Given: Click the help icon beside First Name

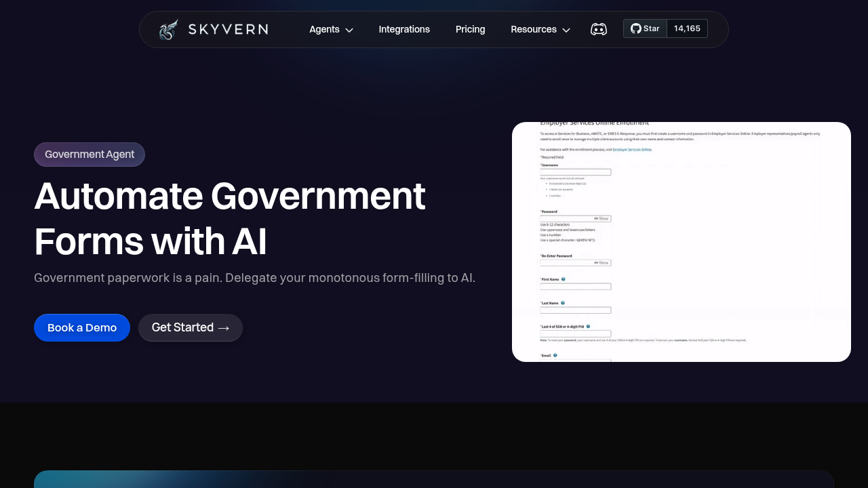Looking at the screenshot, I should (x=564, y=279).
